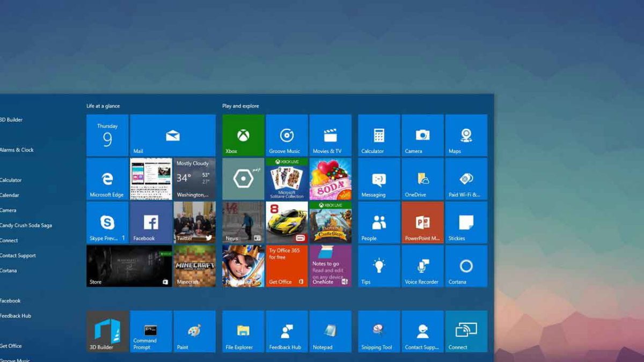
Task: Open Contact Support tile
Action: pyautogui.click(x=423, y=331)
